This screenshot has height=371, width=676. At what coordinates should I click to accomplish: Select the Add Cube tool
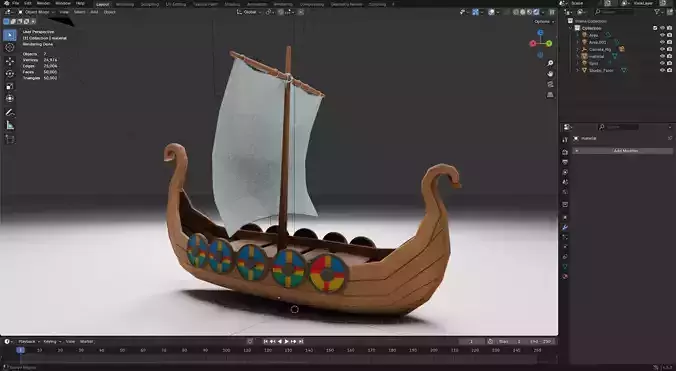[x=9, y=139]
